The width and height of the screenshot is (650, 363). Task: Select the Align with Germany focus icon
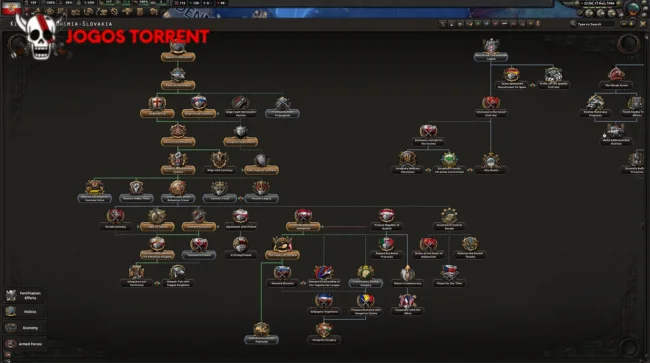[219, 160]
